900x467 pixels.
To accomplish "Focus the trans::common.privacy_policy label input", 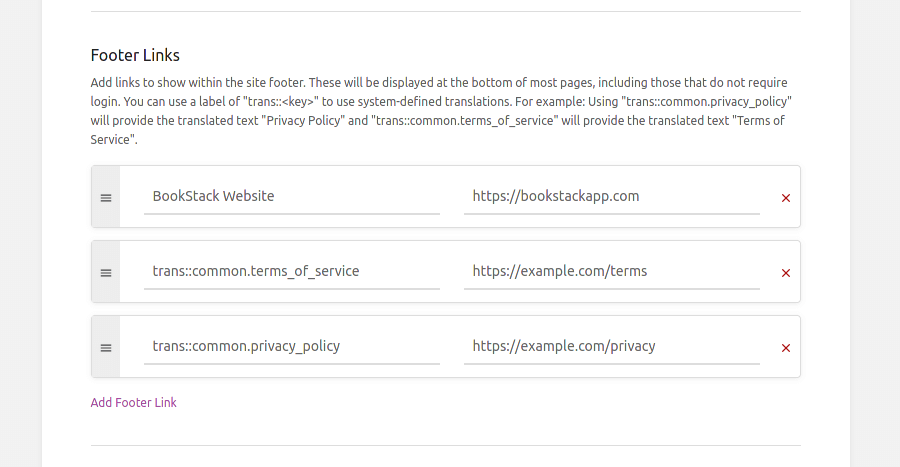I will [291, 346].
